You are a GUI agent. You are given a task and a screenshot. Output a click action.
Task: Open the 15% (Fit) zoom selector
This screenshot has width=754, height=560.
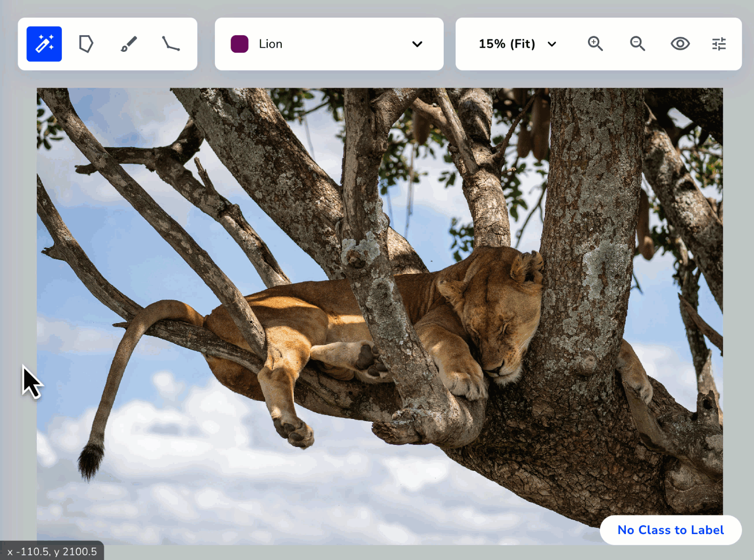516,44
